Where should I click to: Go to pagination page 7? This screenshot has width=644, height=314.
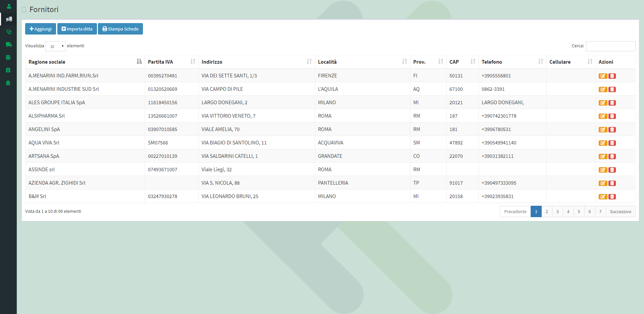point(600,211)
